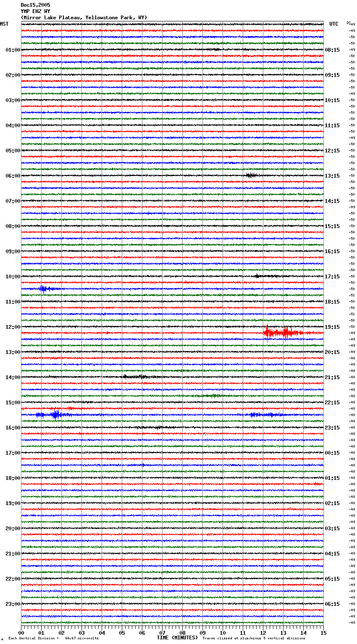Select the 01:00 MST row label
Image resolution: width=357 pixels, height=644 pixels.
(13, 50)
